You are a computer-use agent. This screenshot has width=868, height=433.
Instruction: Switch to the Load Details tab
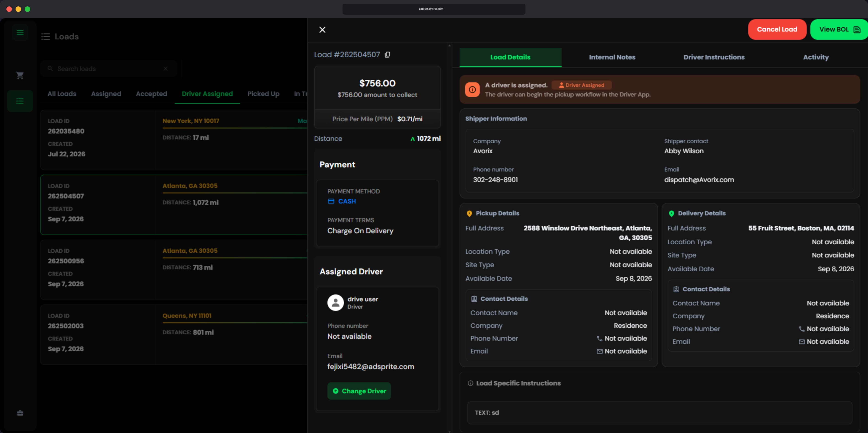point(510,57)
